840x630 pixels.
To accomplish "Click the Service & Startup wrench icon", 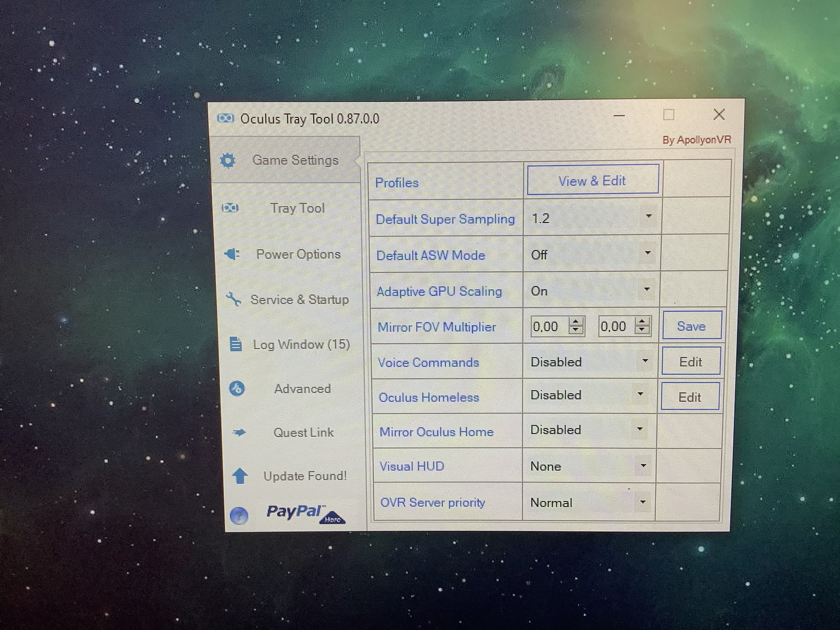I will (x=233, y=299).
